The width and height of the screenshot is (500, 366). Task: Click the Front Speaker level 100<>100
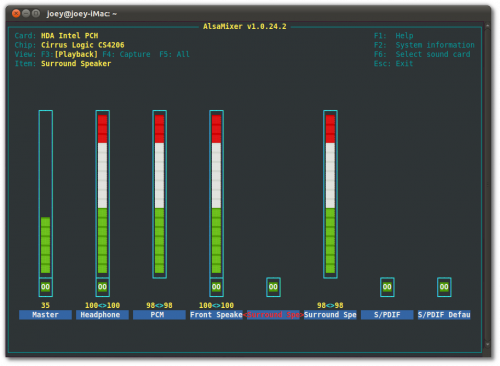point(216,305)
